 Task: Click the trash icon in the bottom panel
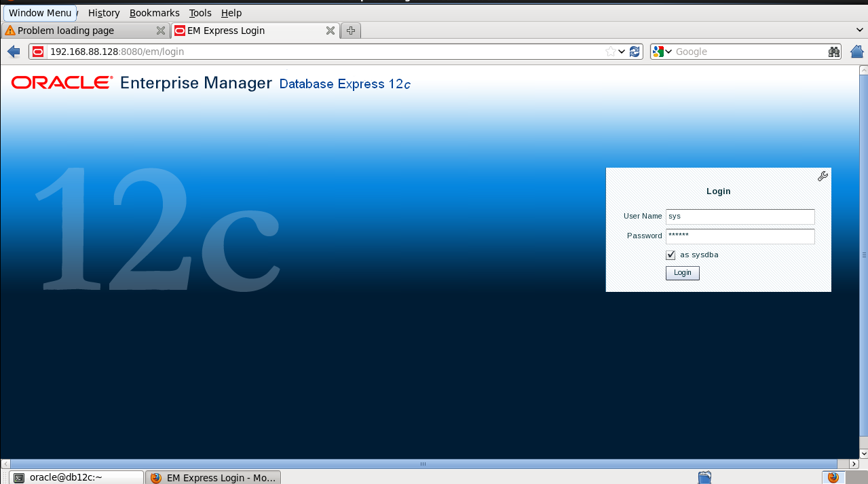704,477
